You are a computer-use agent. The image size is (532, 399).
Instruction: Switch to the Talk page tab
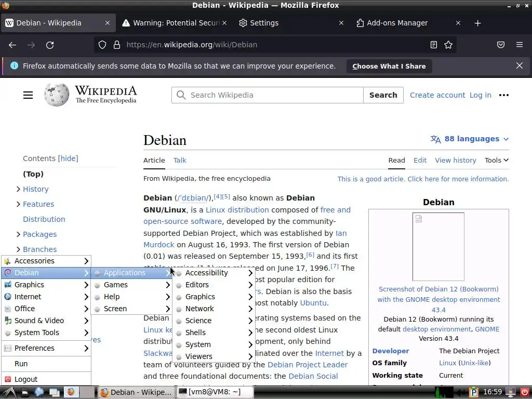(179, 160)
